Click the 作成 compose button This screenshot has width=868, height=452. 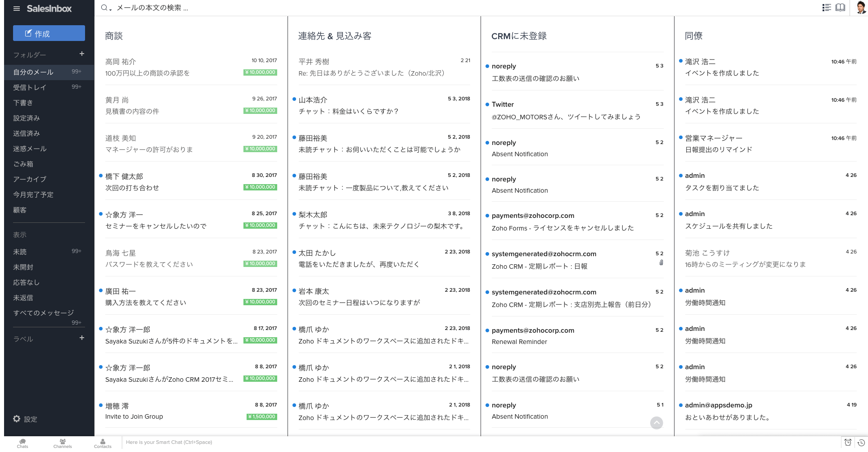coord(49,33)
